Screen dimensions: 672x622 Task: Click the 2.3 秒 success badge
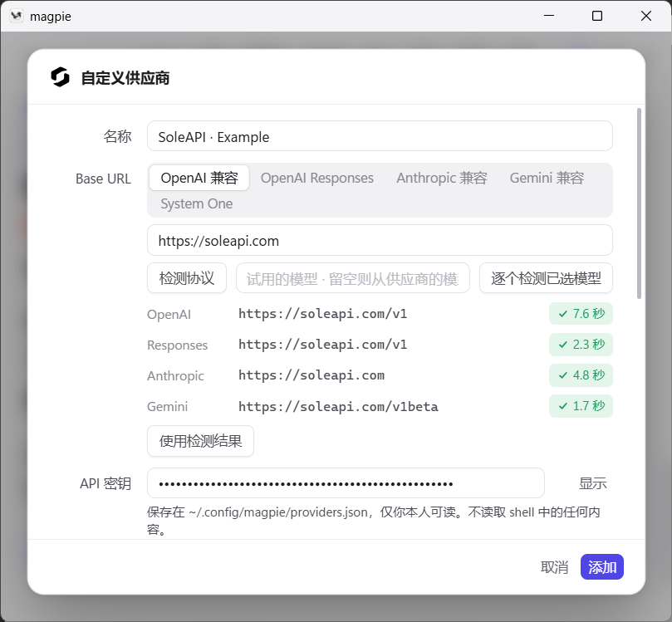click(x=581, y=345)
